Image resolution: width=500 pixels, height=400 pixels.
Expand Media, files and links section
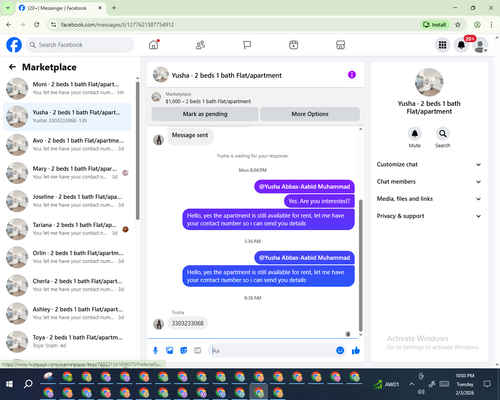429,199
